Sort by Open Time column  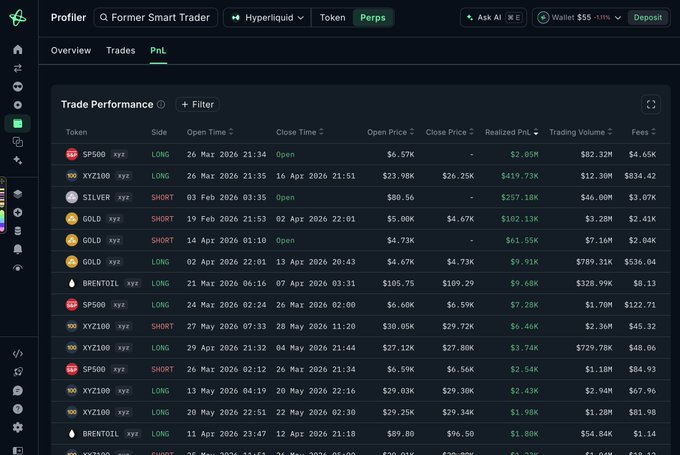(x=210, y=132)
